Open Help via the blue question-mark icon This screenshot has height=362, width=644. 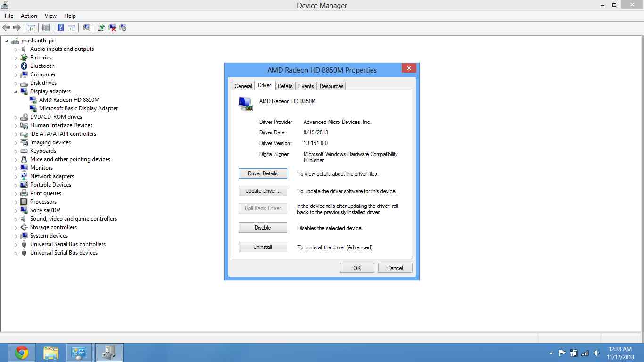(x=60, y=28)
